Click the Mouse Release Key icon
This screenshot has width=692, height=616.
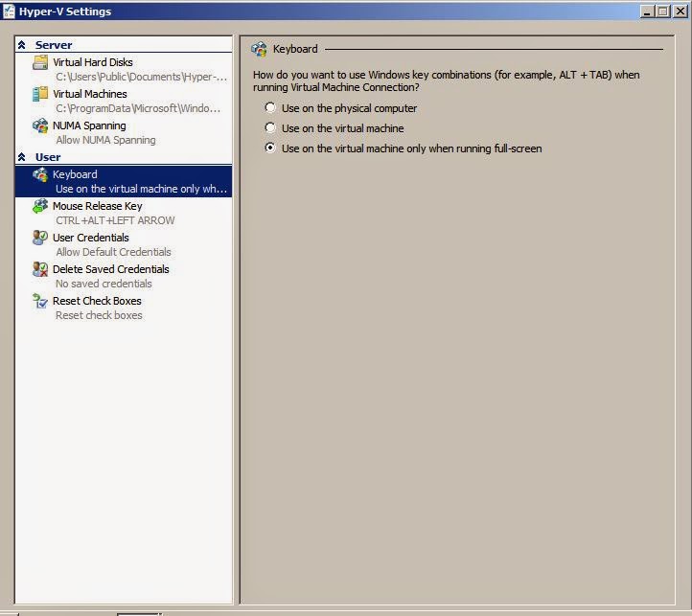click(x=40, y=206)
